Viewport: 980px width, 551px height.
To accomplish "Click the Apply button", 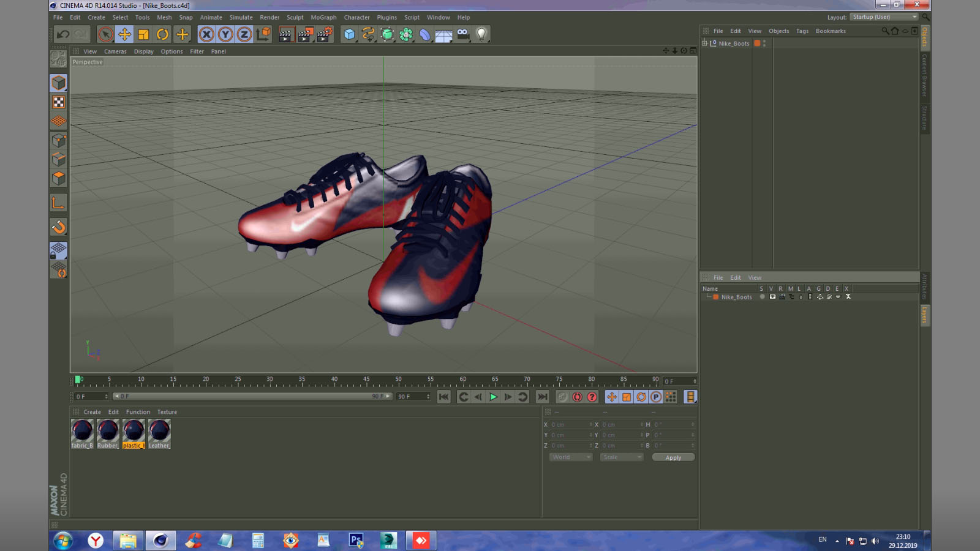I will [x=673, y=457].
